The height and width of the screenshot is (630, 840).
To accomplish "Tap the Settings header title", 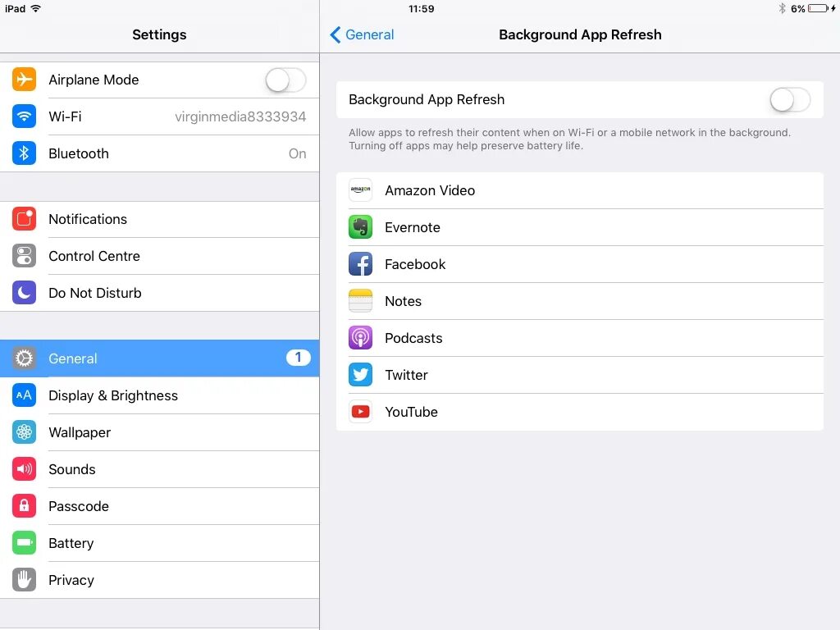I will click(x=159, y=34).
